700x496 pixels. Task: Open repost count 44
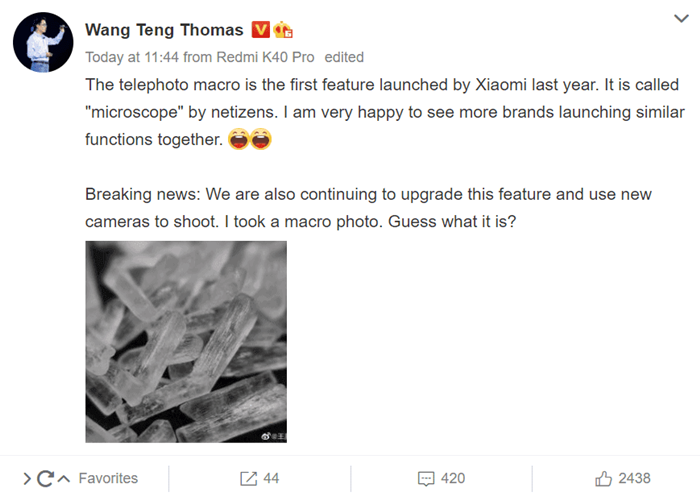(x=271, y=479)
